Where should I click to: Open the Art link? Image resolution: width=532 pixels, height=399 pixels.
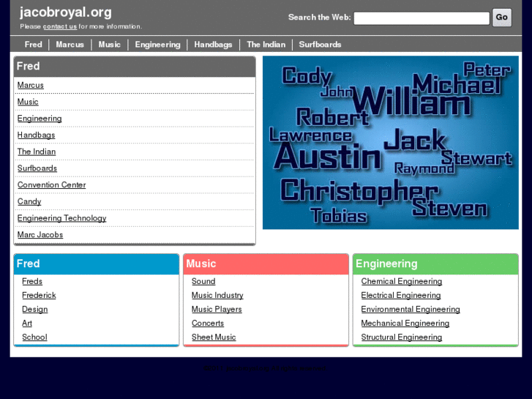point(27,324)
